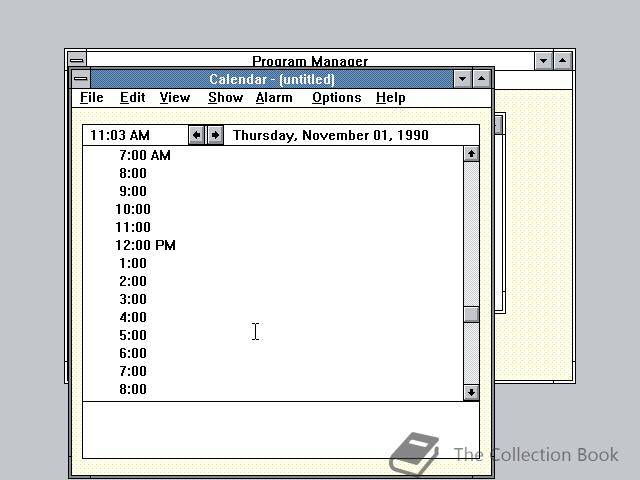This screenshot has width=640, height=480.
Task: Select the 7:00 evening slot below 6:00
Action: pos(273,371)
